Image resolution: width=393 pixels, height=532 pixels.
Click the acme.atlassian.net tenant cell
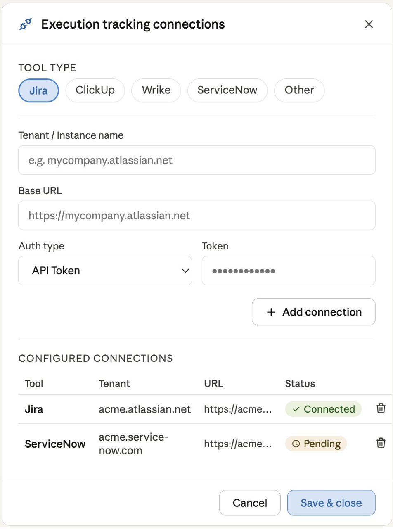pyautogui.click(x=145, y=409)
